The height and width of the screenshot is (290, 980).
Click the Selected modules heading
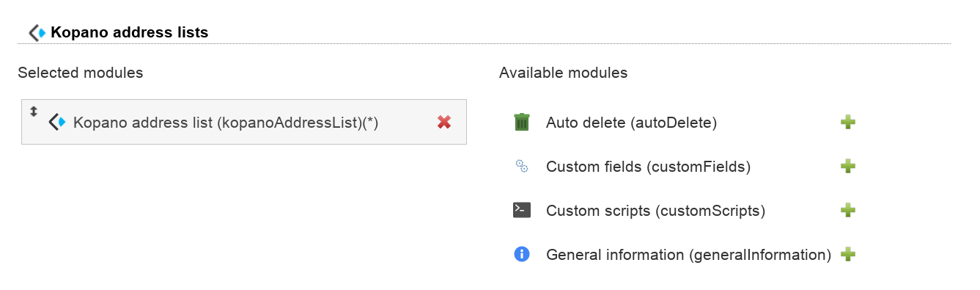click(x=81, y=73)
